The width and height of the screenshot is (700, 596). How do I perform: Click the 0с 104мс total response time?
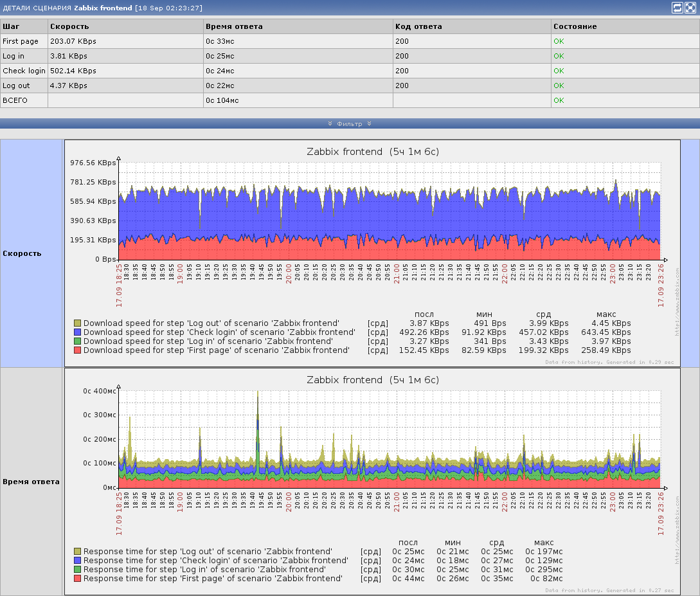[x=222, y=100]
